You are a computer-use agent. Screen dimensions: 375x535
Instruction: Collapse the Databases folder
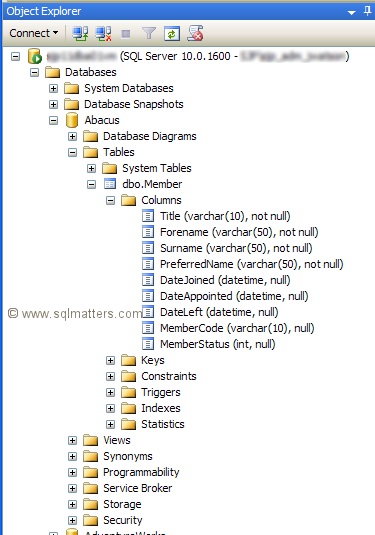pos(34,72)
